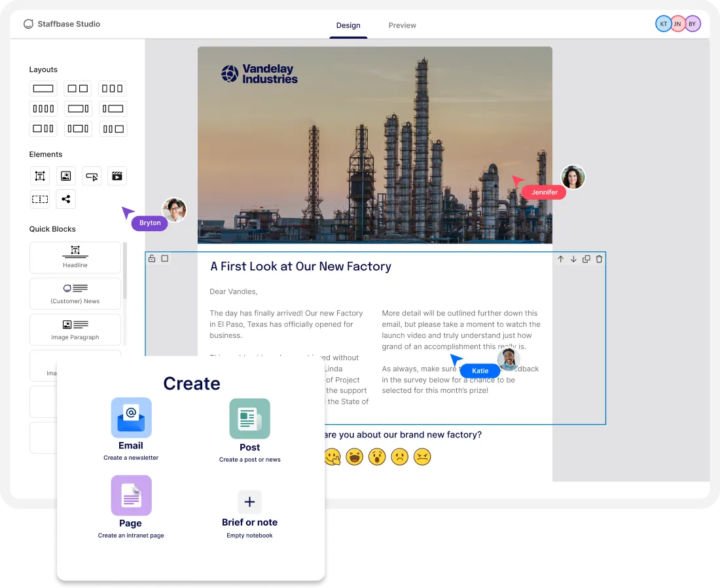Move the selected block up
Viewport: 720px width, 588px height.
pyautogui.click(x=560, y=259)
